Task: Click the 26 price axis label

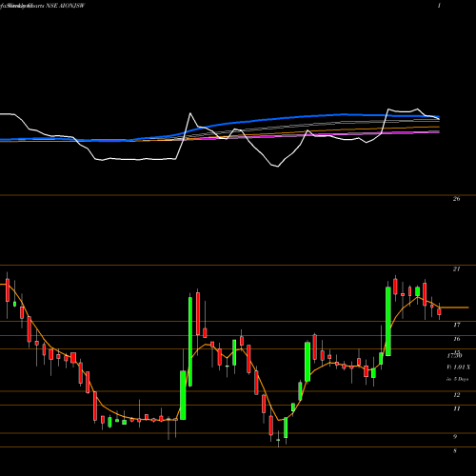Action: (456, 199)
